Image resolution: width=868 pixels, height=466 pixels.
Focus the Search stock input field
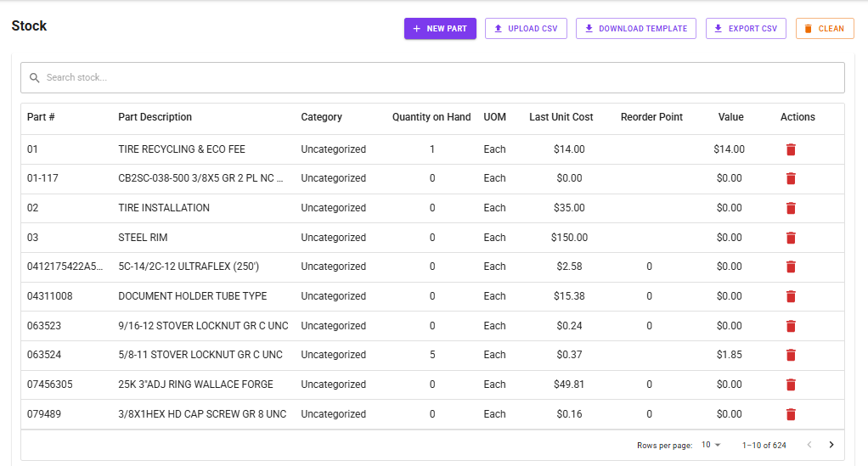tap(433, 77)
